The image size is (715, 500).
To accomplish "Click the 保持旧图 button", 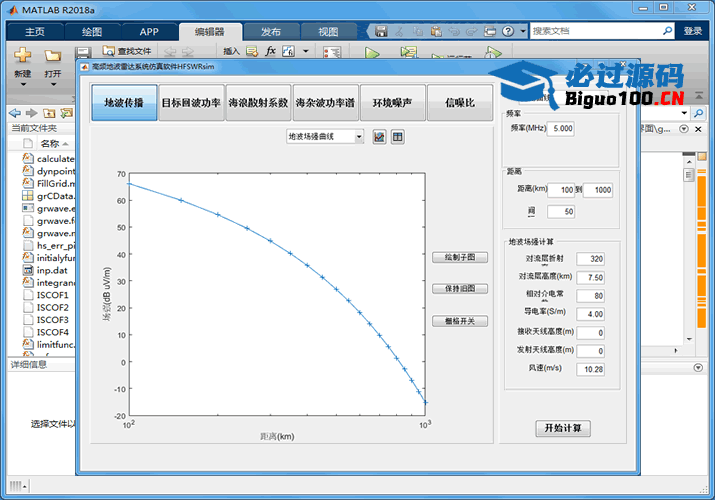I will click(x=460, y=289).
